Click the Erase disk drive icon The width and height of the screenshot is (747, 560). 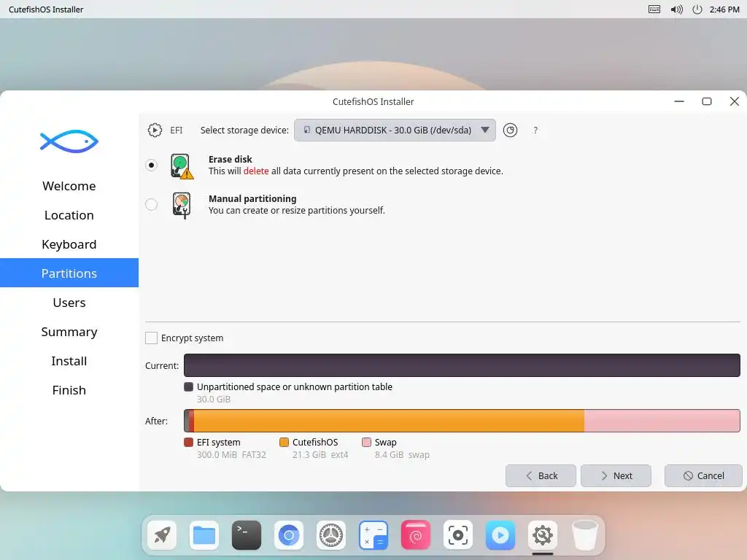click(182, 166)
